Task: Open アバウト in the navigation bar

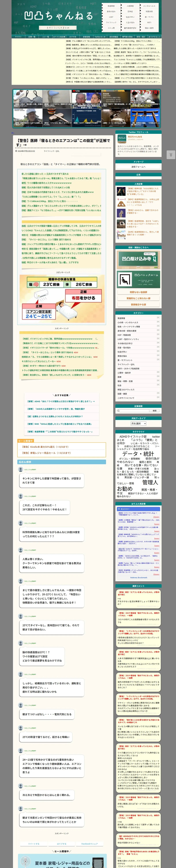Action: click(x=18, y=37)
